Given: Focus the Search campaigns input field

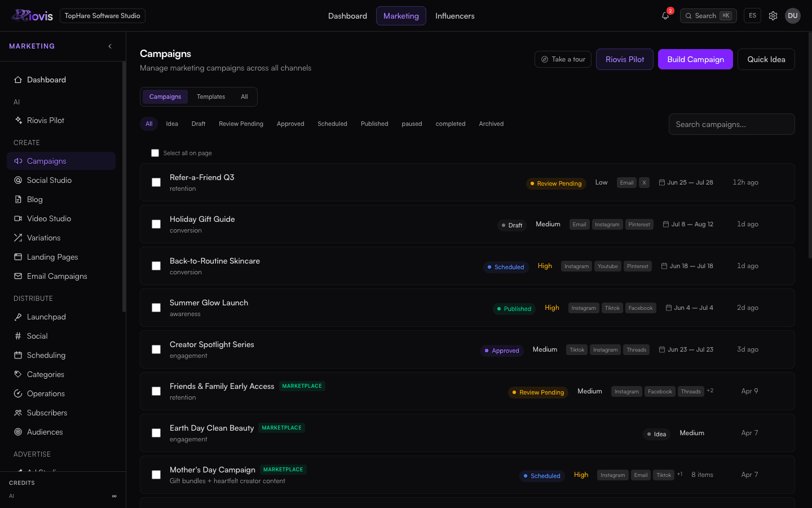Looking at the screenshot, I should 731,124.
